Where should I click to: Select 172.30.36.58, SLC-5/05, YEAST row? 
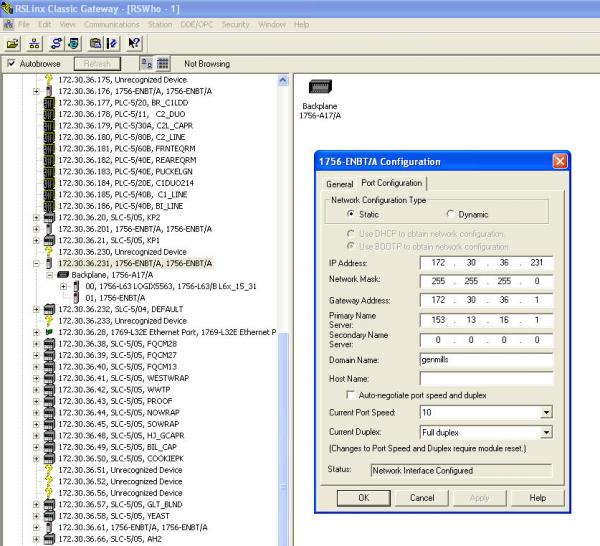[114, 516]
